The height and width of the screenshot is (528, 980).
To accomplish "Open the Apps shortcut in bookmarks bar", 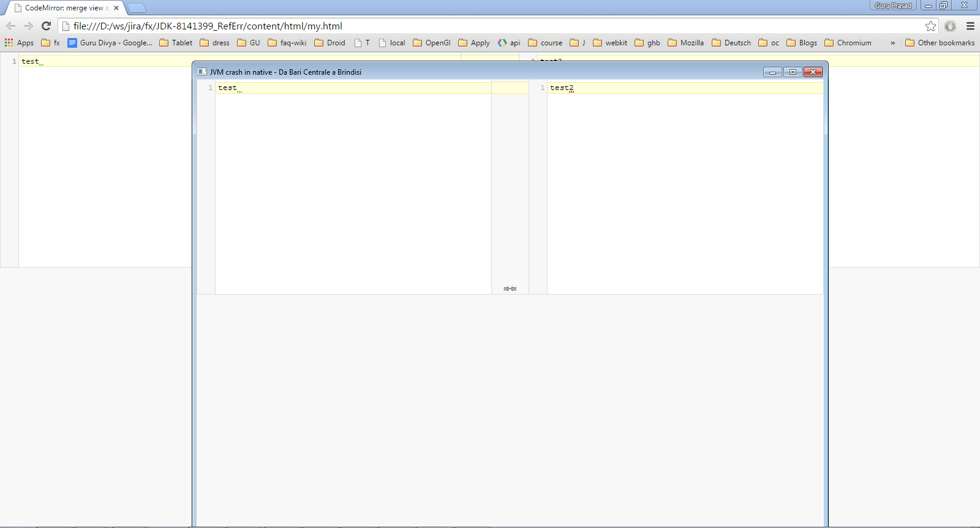I will 19,43.
